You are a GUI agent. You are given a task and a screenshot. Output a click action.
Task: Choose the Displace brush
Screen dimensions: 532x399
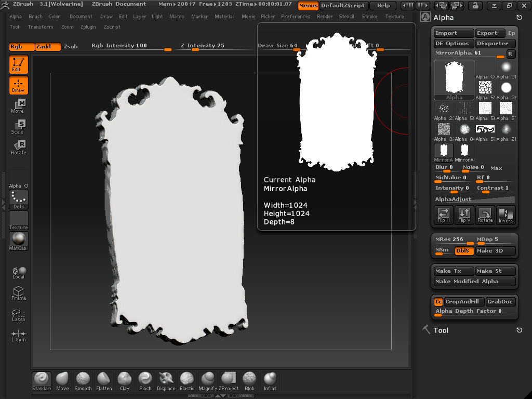pyautogui.click(x=166, y=381)
